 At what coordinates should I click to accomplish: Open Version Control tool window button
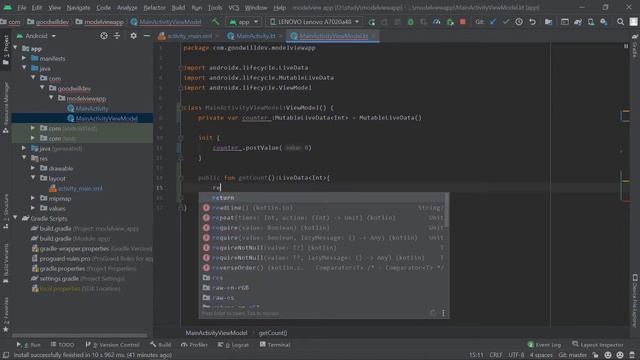[x=112, y=345]
